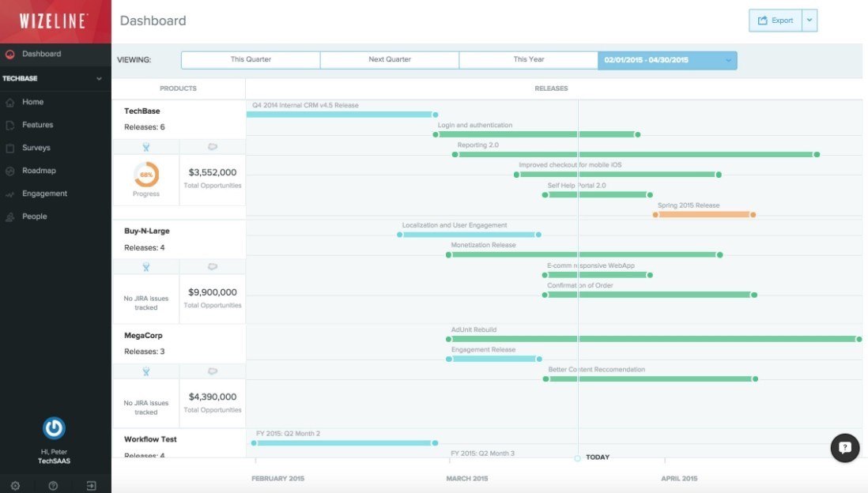Open the custom date range dropdown

point(667,60)
